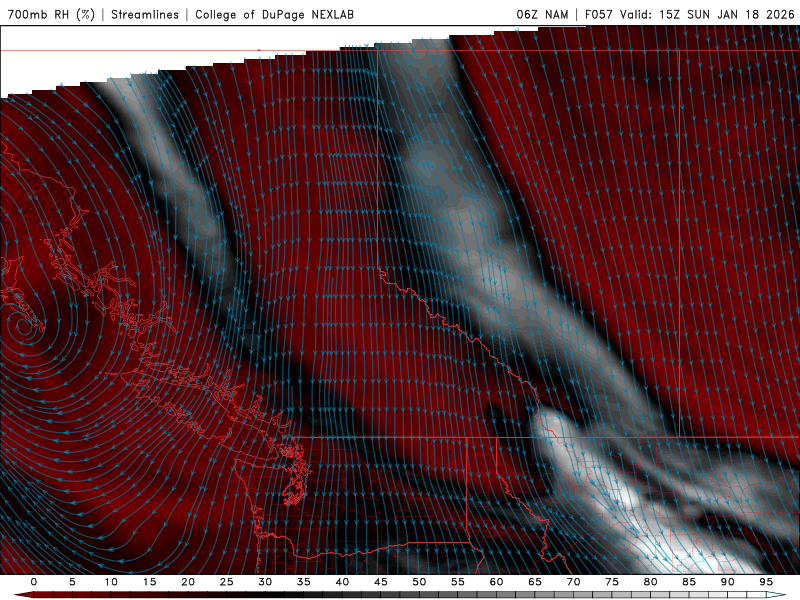
Task: Select the colorbar value "25"
Action: (227, 582)
